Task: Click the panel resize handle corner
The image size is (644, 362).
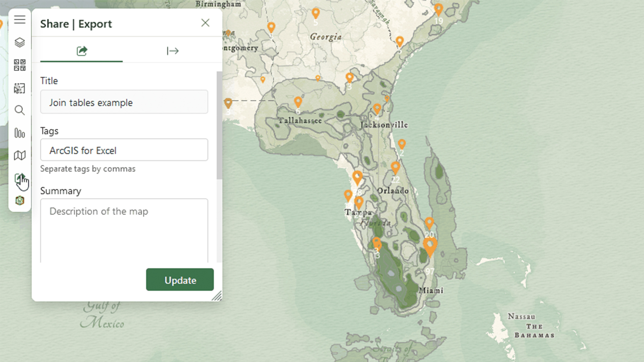Action: 218,296
